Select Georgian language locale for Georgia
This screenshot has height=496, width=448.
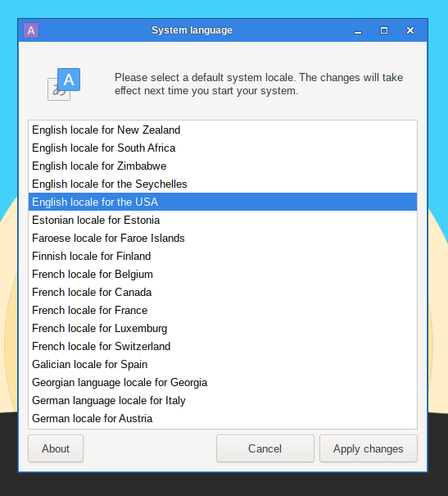pos(223,382)
